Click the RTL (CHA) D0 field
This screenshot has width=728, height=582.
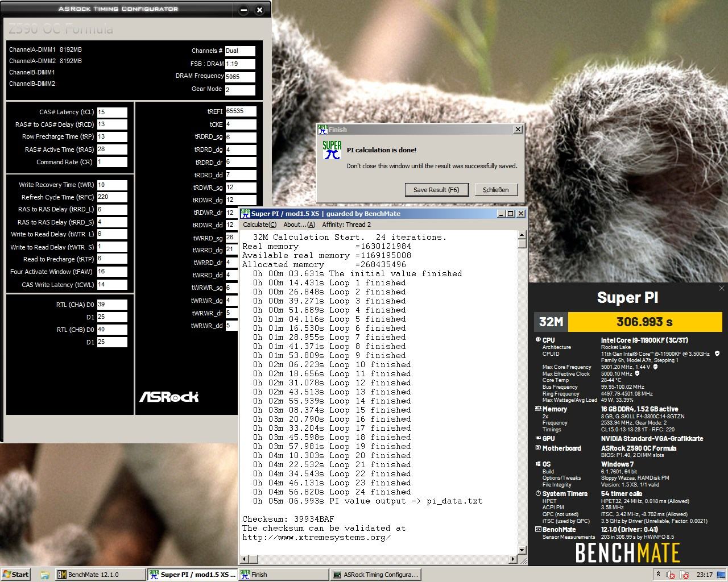coord(112,304)
